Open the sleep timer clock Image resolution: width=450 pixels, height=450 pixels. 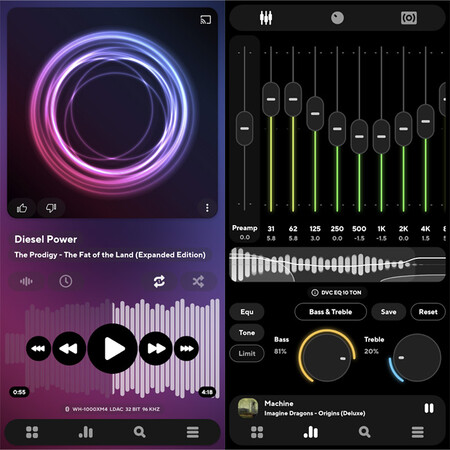tap(66, 282)
